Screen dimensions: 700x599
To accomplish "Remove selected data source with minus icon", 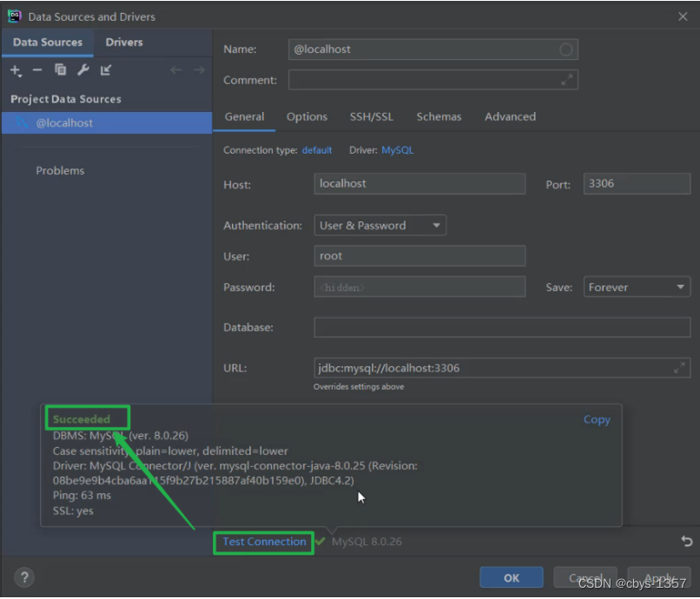I will [x=37, y=70].
